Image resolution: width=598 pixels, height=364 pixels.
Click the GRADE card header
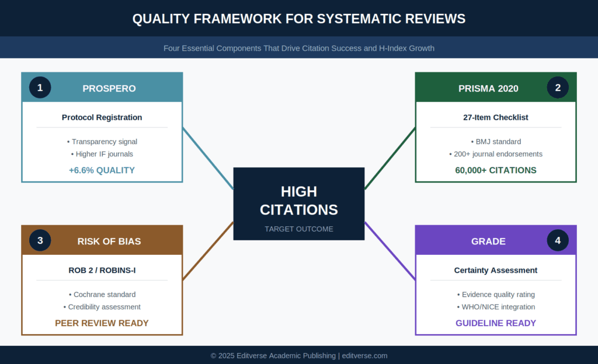(x=488, y=241)
